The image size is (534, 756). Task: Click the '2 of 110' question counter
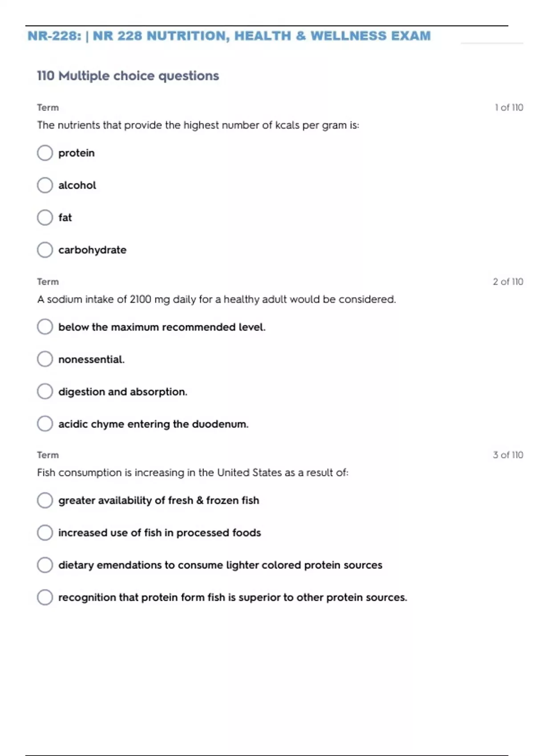click(508, 281)
